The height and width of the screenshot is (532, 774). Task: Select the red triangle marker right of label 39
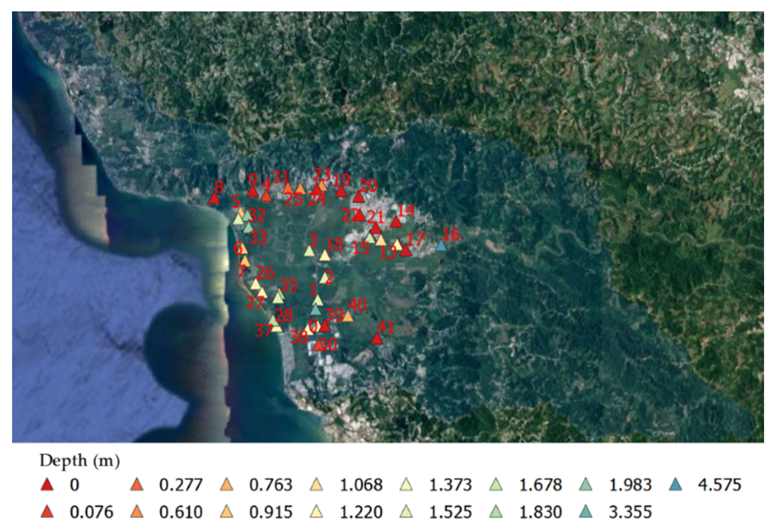pyautogui.click(x=325, y=326)
